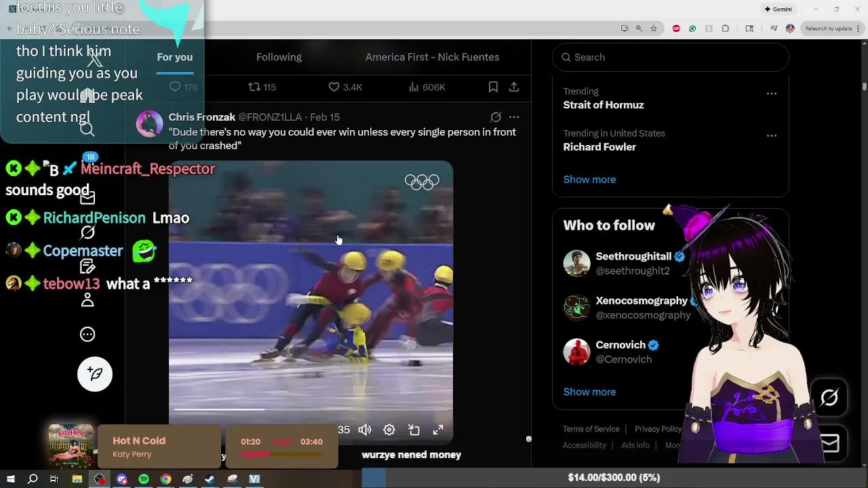The height and width of the screenshot is (488, 868).
Task: Open Spotify from the taskbar
Action: 144,479
